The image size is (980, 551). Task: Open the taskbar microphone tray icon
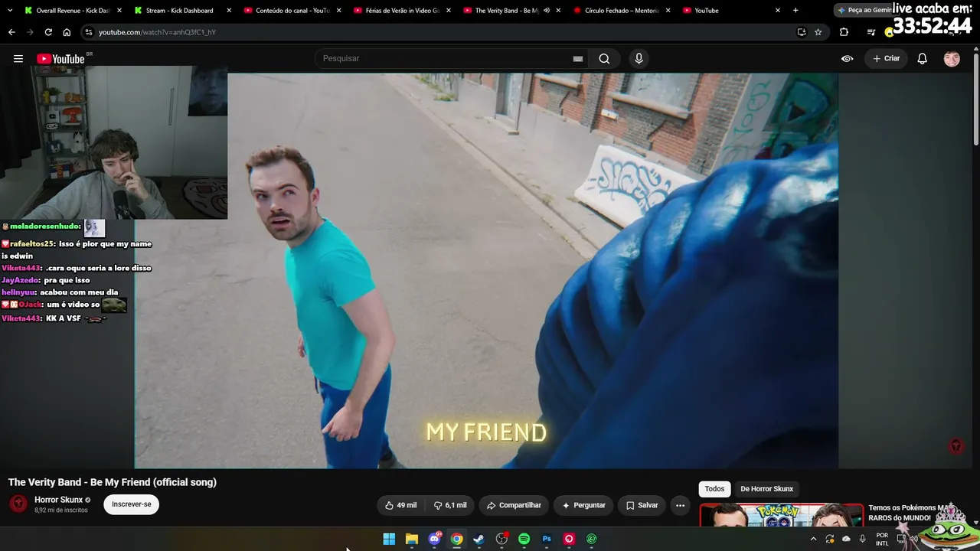point(863,539)
